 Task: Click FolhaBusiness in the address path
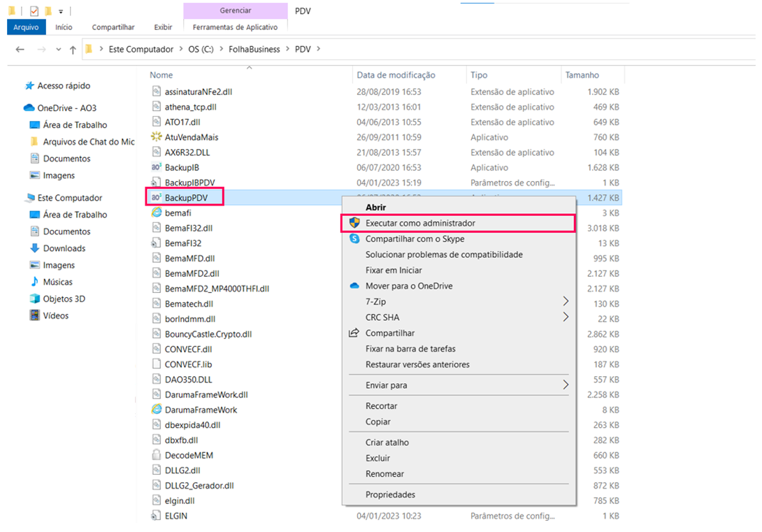pos(254,50)
